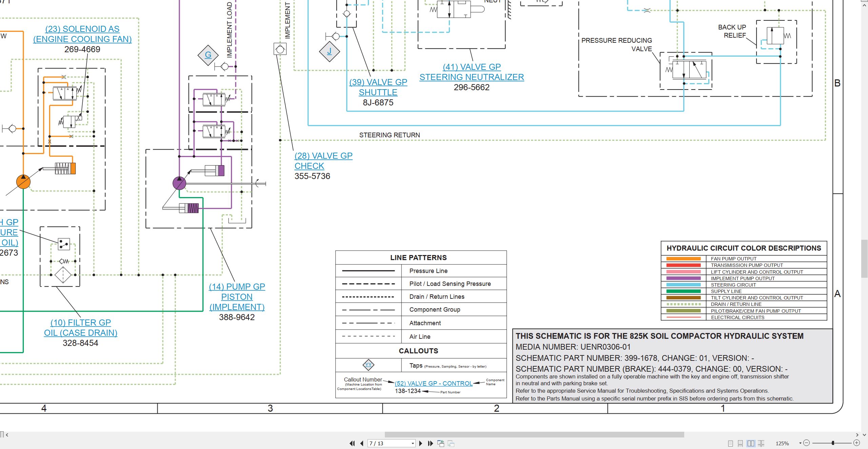Click the zoom out minus button
The width and height of the screenshot is (868, 449).
(807, 443)
